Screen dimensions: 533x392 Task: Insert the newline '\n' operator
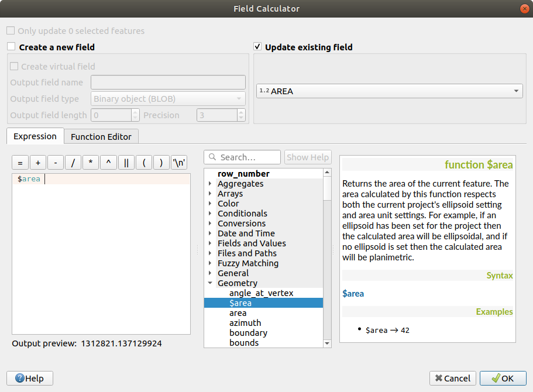click(x=178, y=163)
